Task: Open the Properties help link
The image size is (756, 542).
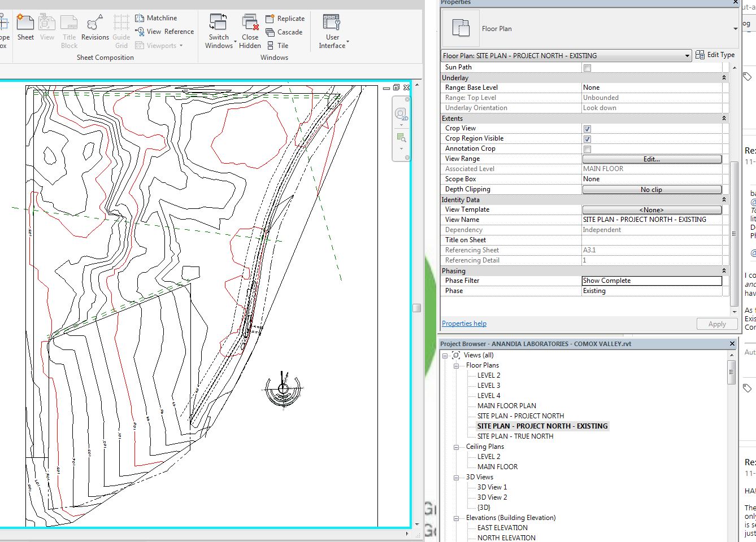Action: (x=464, y=324)
